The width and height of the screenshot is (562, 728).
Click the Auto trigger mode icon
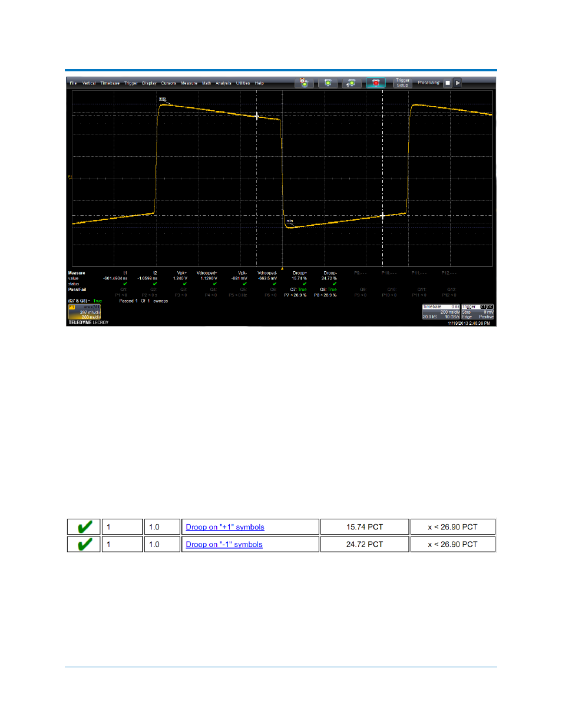coord(304,83)
